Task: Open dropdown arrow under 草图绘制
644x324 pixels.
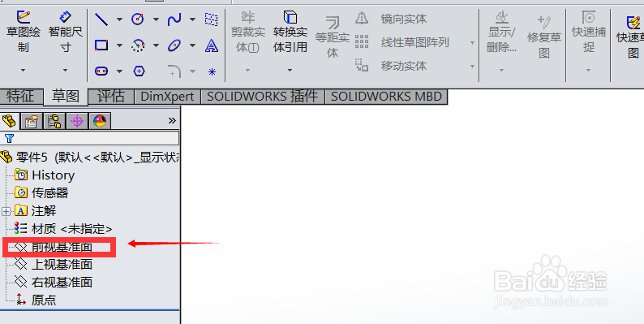Action: point(23,71)
